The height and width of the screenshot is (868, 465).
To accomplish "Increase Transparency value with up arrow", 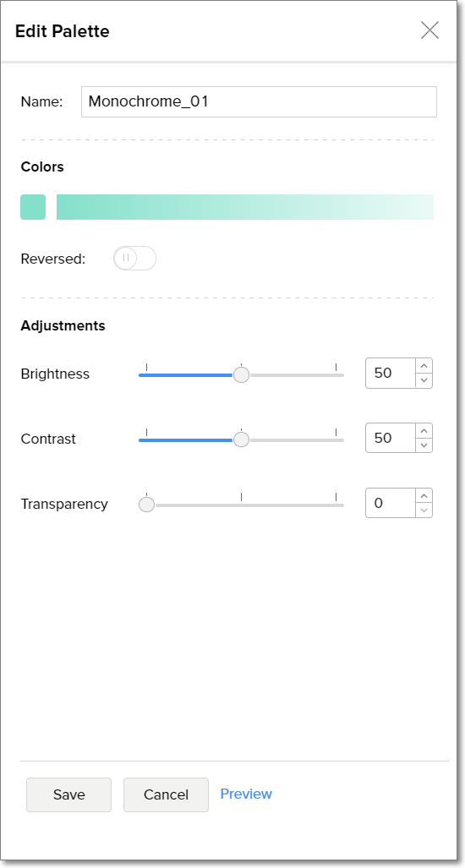I will [424, 496].
